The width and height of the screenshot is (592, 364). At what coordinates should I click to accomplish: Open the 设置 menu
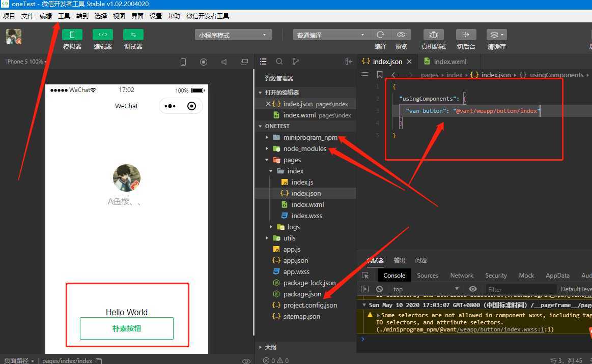click(x=156, y=16)
